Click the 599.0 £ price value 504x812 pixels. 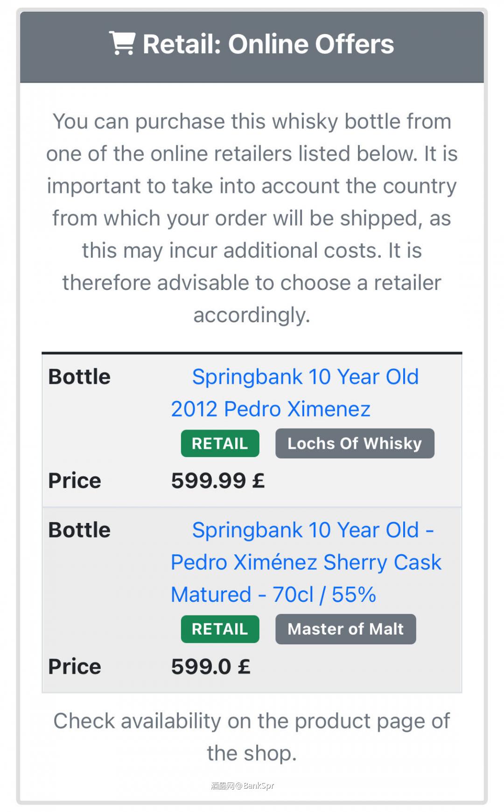pos(210,666)
